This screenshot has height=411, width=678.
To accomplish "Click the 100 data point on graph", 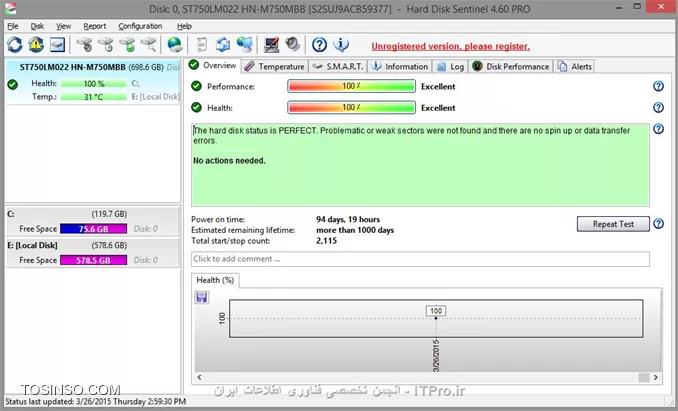I will [x=436, y=318].
